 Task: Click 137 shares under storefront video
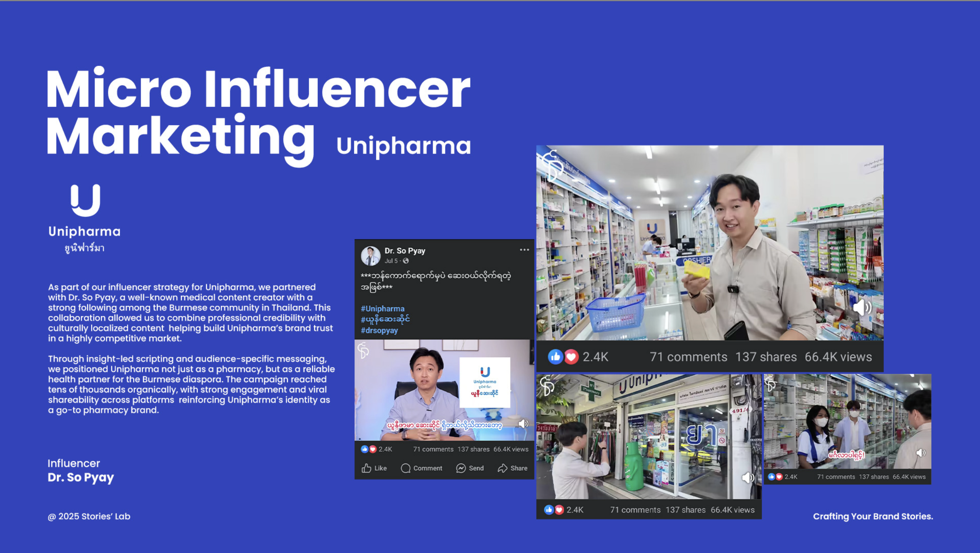point(685,510)
